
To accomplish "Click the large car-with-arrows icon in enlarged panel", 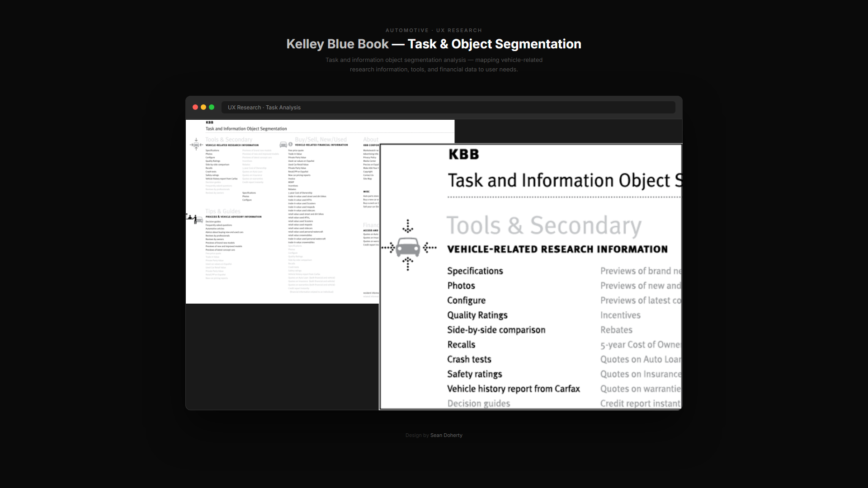I will pyautogui.click(x=408, y=247).
